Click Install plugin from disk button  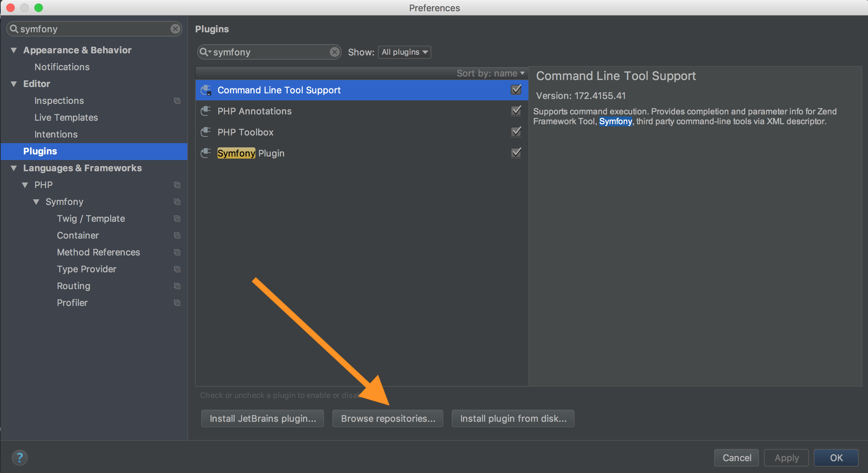coord(513,418)
